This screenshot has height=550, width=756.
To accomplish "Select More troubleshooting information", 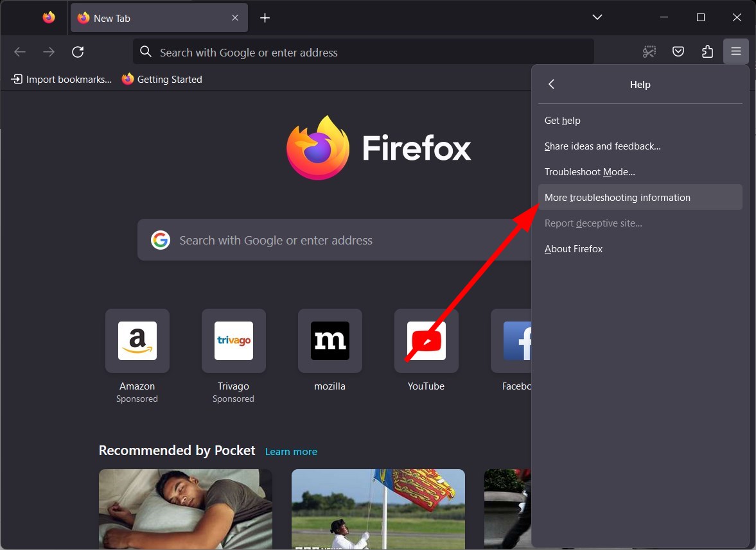I will point(640,198).
